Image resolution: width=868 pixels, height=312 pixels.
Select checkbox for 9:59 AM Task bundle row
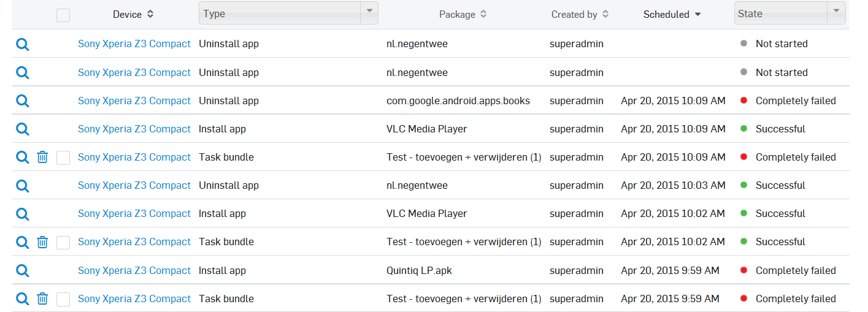coord(63,299)
